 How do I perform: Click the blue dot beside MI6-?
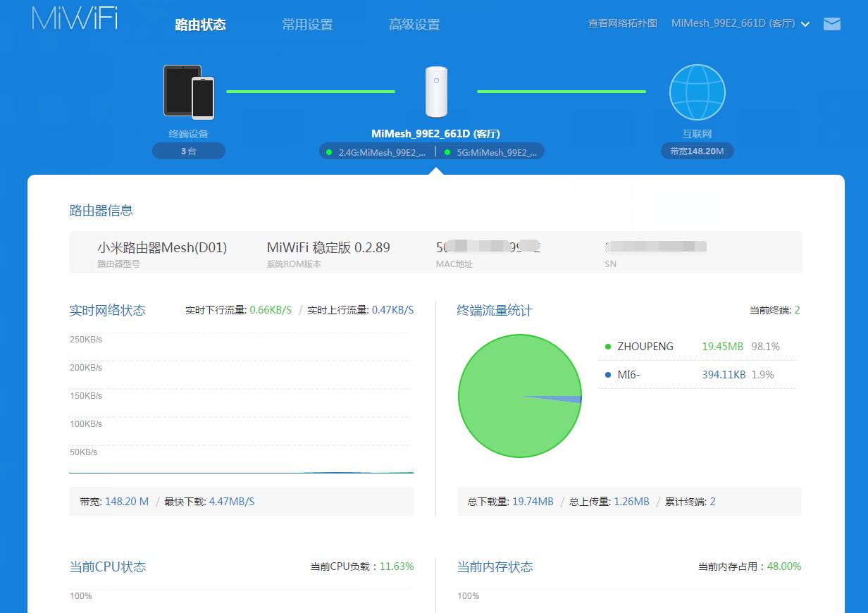tap(609, 374)
